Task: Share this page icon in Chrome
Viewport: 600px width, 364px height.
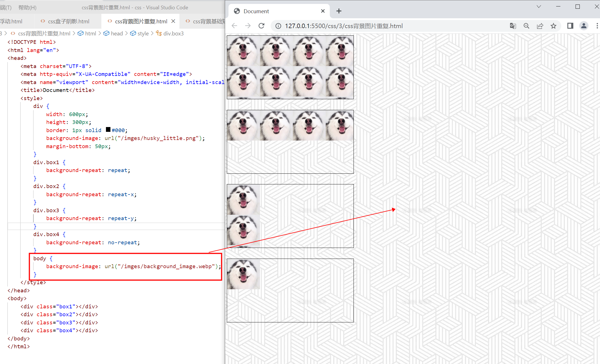Action: [x=540, y=26]
